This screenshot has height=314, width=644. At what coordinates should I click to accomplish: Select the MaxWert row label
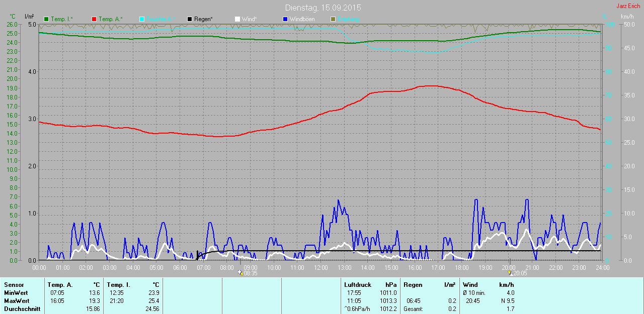[16, 300]
